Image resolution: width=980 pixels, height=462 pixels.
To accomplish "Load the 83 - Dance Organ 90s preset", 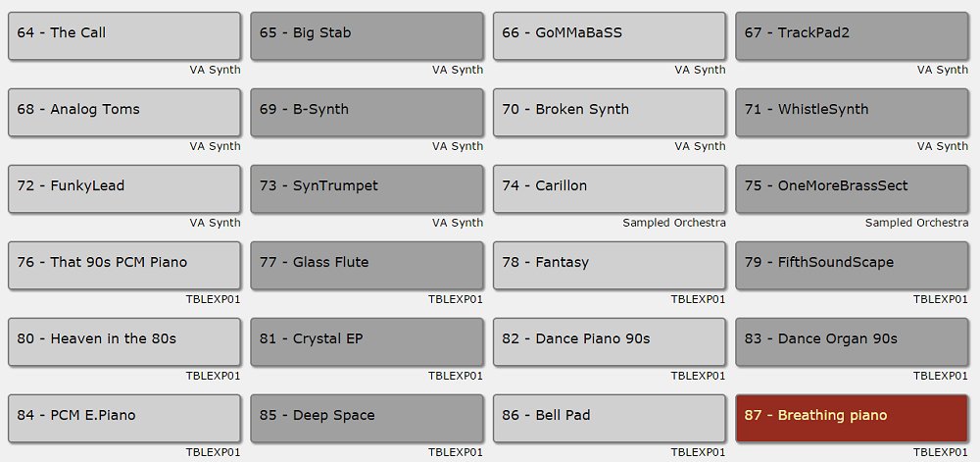I will [x=852, y=342].
